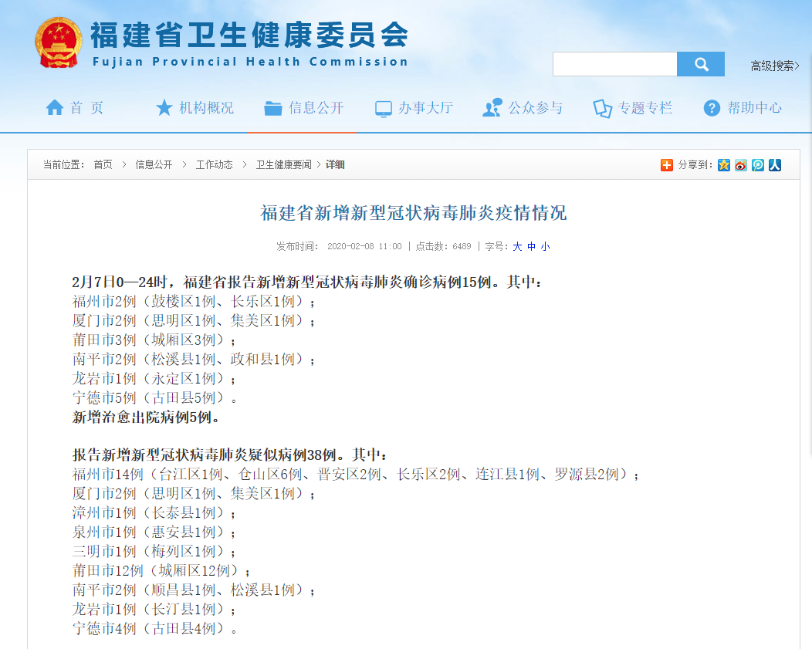Set font size to 中
This screenshot has width=812, height=649.
tap(531, 246)
